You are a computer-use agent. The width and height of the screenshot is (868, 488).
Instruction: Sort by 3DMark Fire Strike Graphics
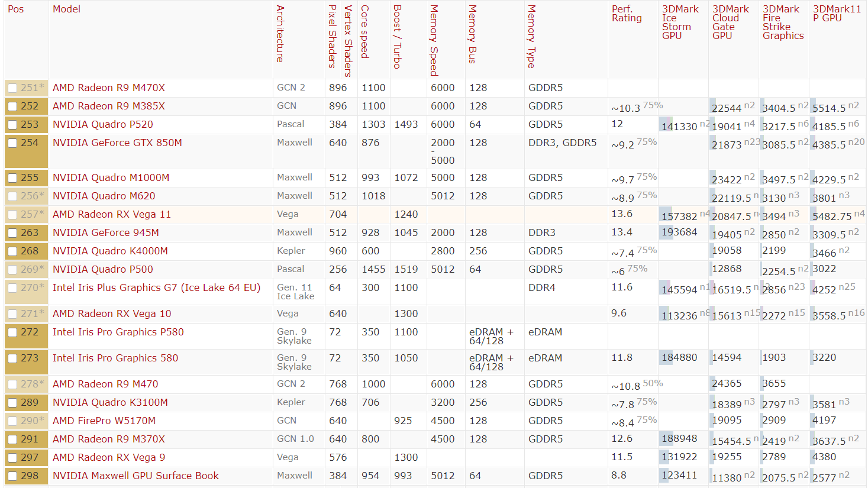[x=783, y=22]
